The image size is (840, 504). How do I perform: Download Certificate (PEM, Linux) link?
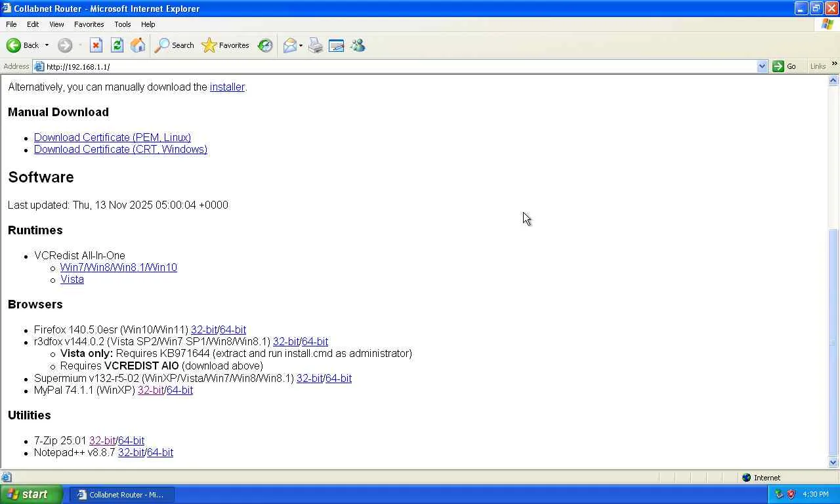click(x=112, y=137)
